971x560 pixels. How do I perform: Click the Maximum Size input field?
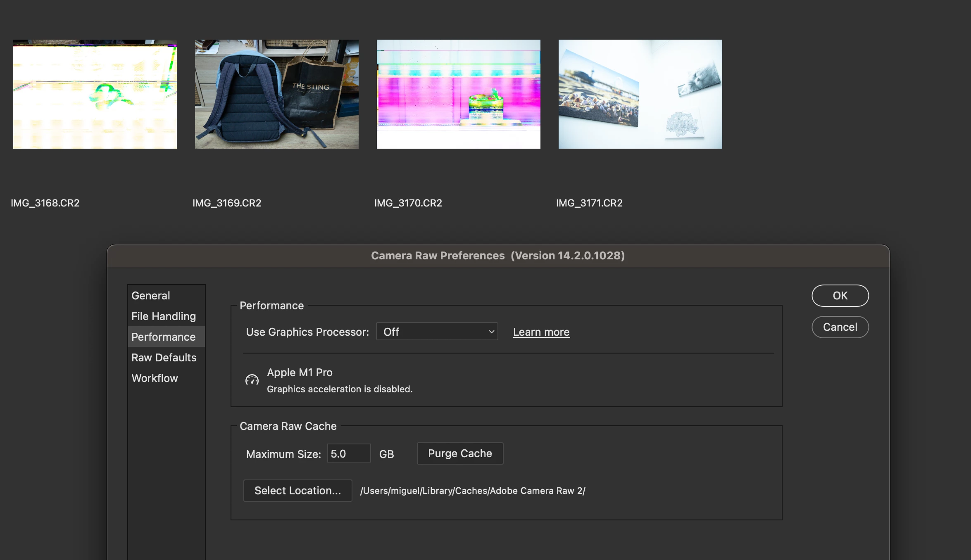(x=349, y=453)
